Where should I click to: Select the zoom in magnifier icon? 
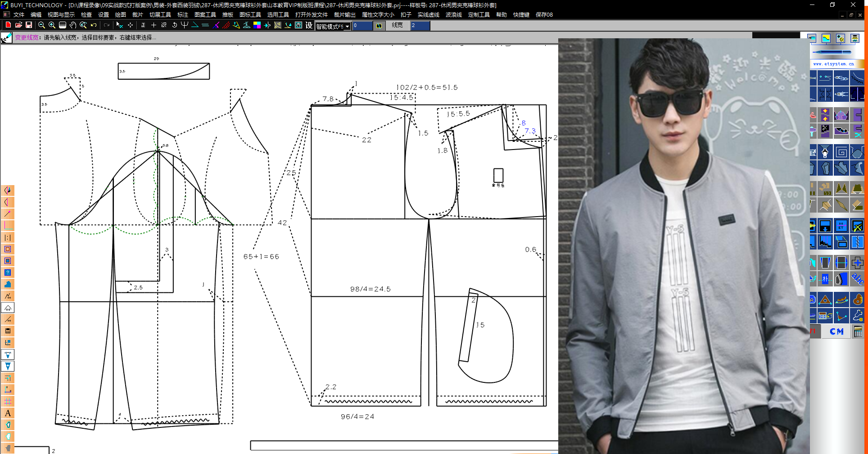click(52, 25)
